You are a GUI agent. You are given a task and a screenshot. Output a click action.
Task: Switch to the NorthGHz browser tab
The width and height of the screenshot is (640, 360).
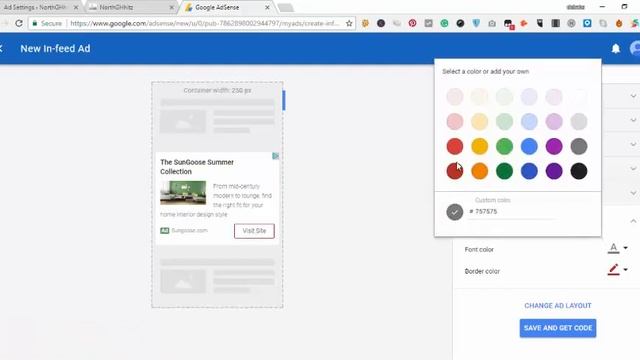[131, 7]
